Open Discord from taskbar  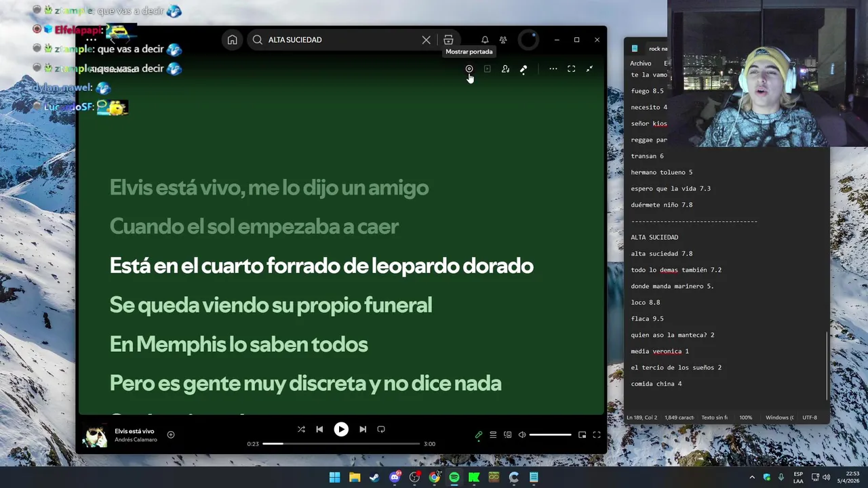(x=395, y=477)
